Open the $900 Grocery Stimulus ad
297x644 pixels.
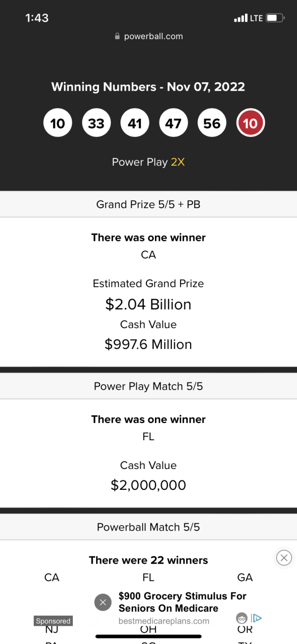tap(182, 602)
